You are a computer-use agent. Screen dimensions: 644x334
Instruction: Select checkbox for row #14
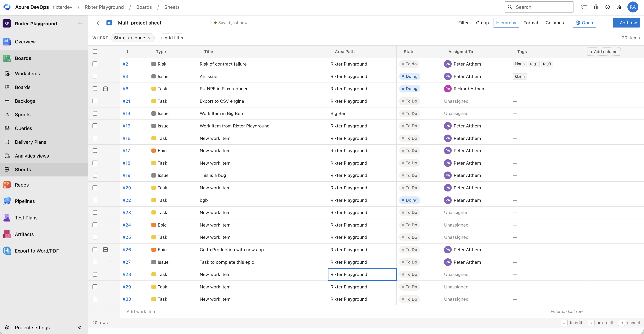tap(95, 113)
